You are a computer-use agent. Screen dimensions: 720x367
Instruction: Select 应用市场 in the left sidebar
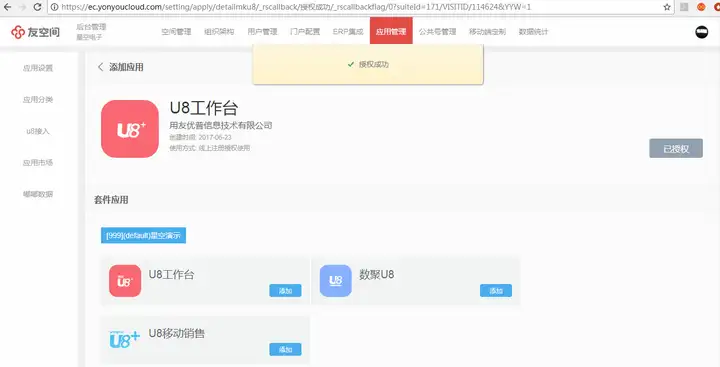pyautogui.click(x=38, y=163)
